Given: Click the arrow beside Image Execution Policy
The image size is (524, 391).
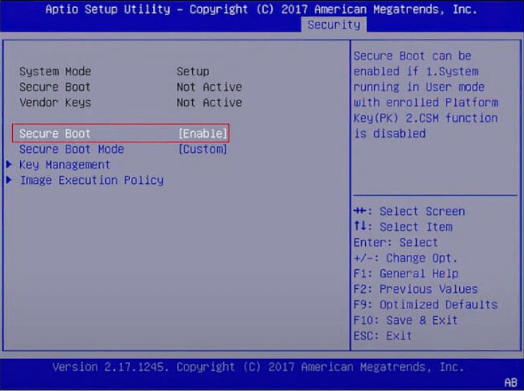Looking at the screenshot, I should (9, 180).
